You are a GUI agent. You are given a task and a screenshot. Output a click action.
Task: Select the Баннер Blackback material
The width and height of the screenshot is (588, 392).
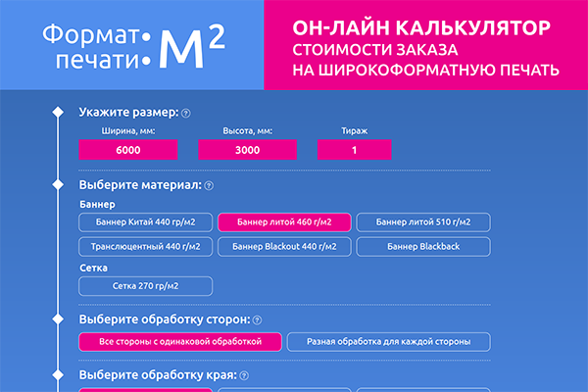point(421,247)
